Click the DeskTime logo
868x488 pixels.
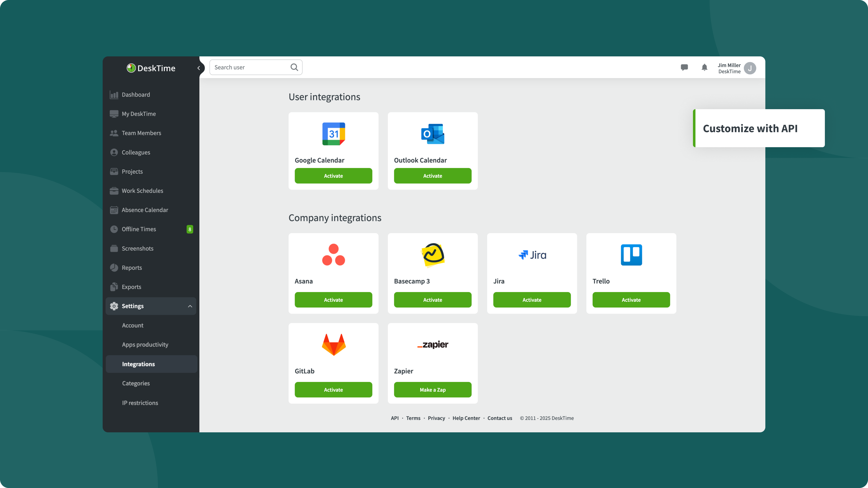tap(151, 68)
